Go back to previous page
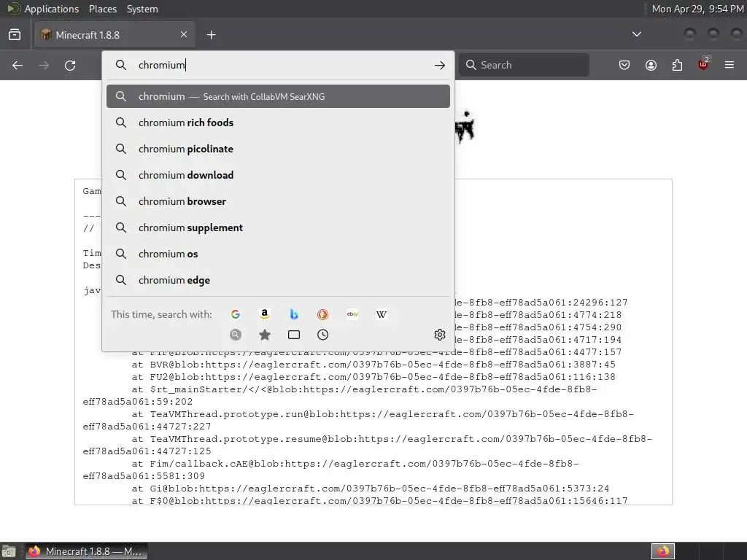Screen dimensions: 747x560 pyautogui.click(x=18, y=65)
